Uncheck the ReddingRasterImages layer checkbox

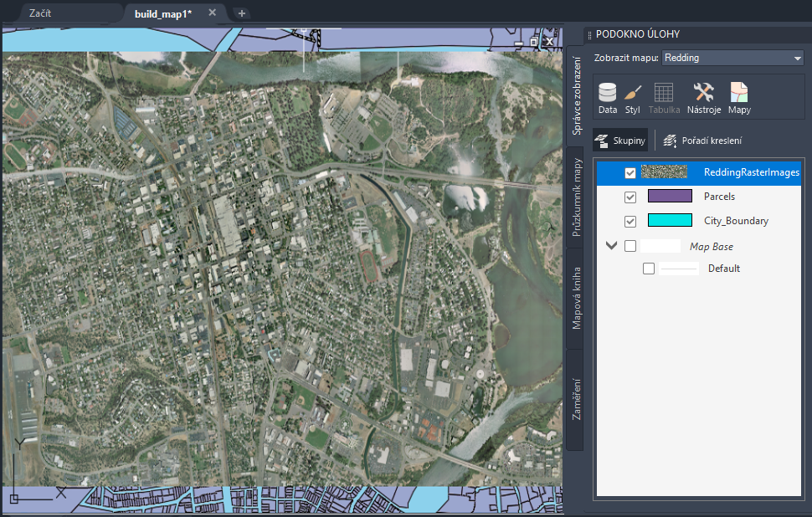tap(630, 173)
